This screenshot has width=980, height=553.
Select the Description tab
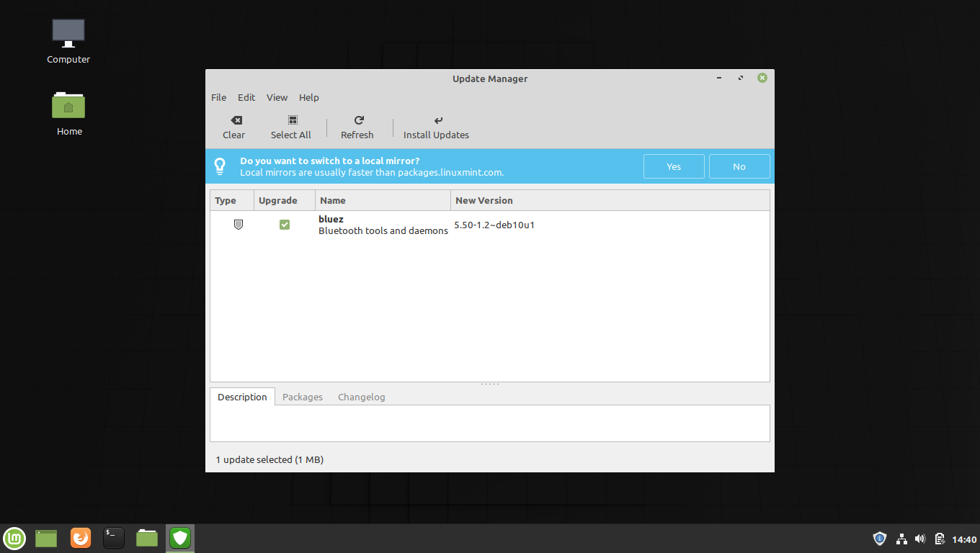click(x=242, y=397)
